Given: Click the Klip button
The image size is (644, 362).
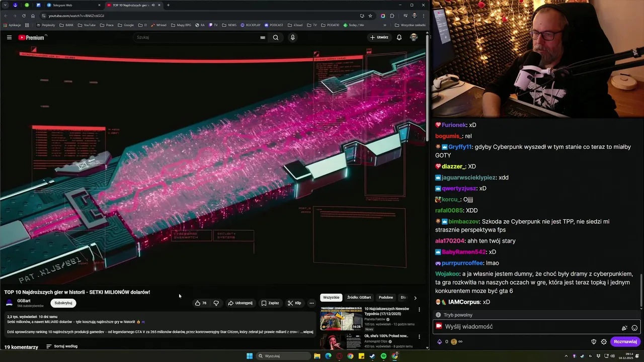Looking at the screenshot, I should coord(294,303).
